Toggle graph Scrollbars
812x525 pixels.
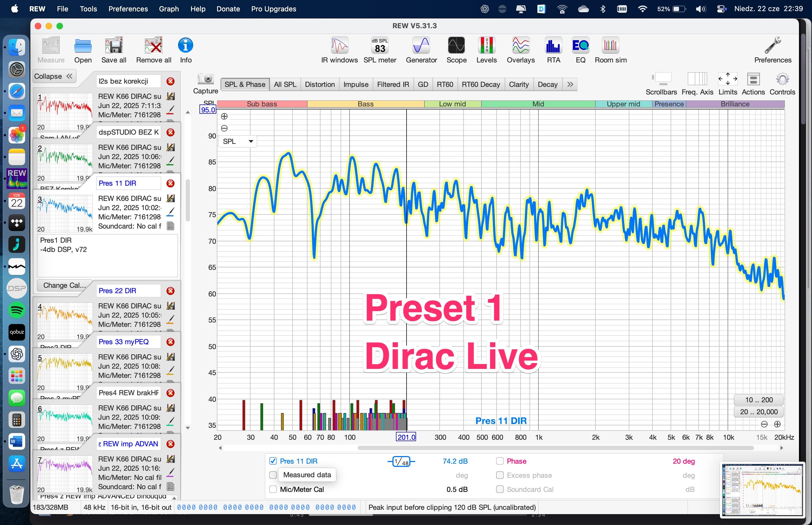661,84
